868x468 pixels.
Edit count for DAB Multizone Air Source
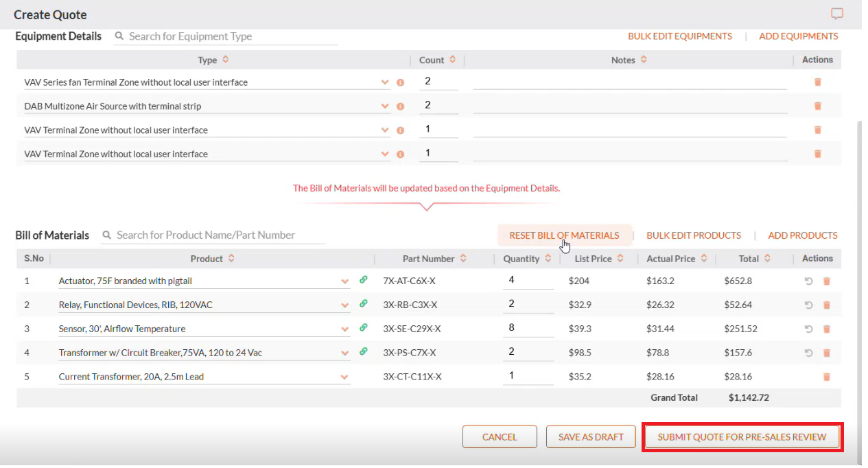(x=438, y=106)
